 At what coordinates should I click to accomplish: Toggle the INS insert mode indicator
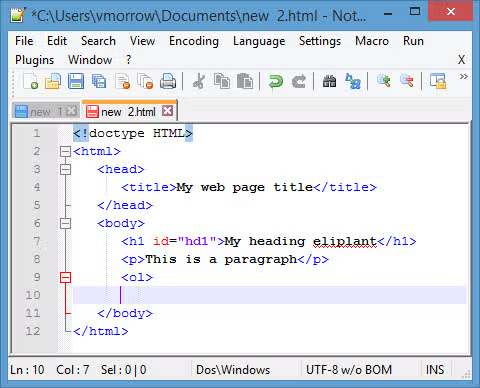(435, 370)
